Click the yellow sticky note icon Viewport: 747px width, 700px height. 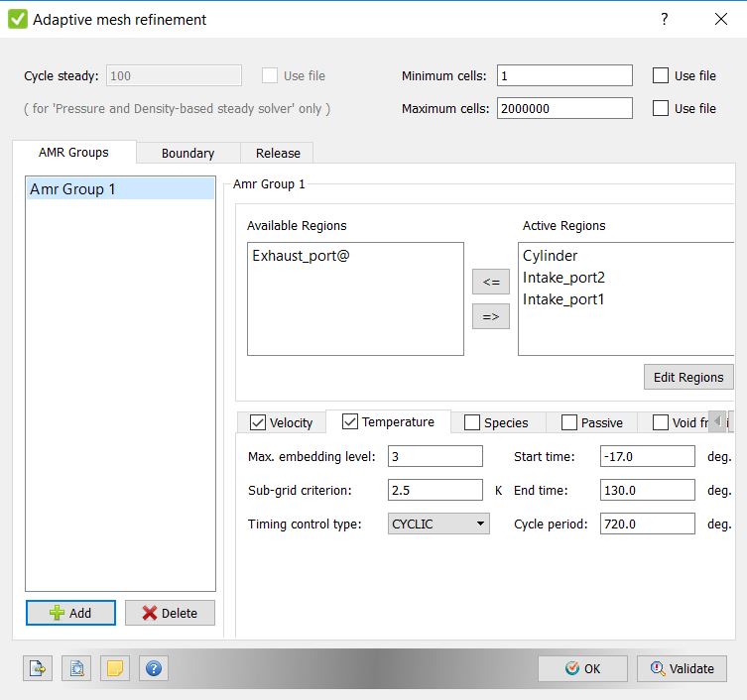pos(115,668)
